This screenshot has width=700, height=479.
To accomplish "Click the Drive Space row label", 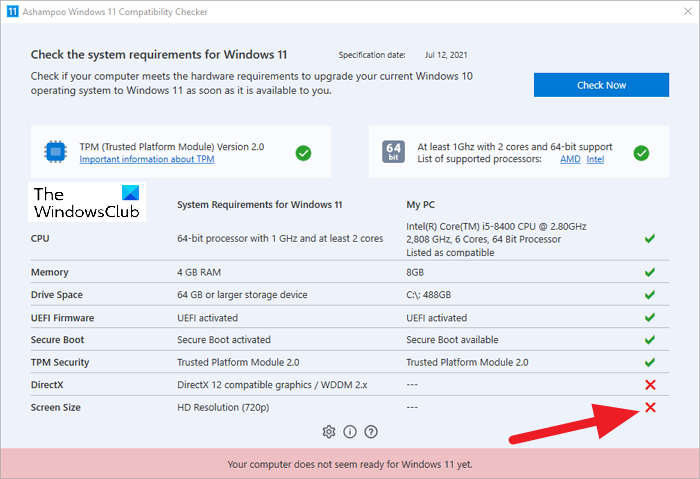I will (57, 295).
